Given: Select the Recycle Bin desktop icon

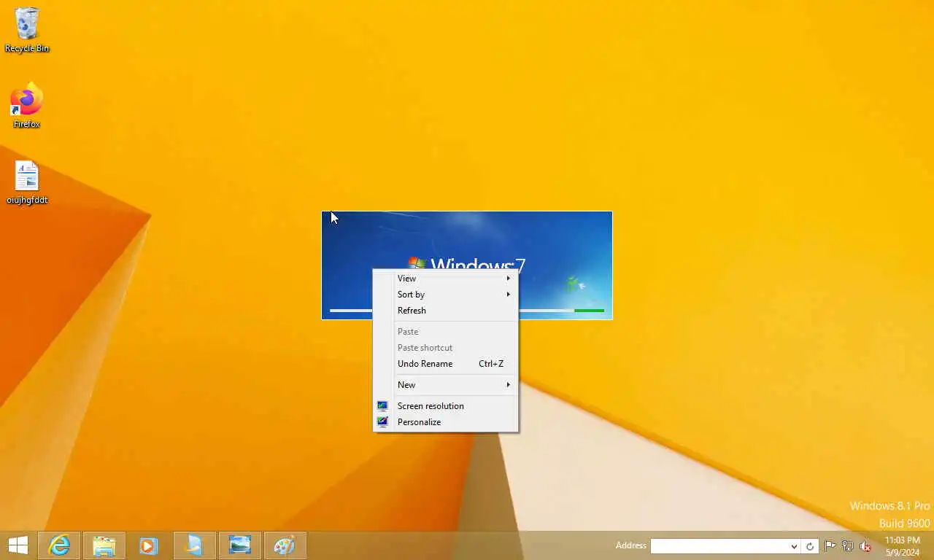Looking at the screenshot, I should pos(27,30).
